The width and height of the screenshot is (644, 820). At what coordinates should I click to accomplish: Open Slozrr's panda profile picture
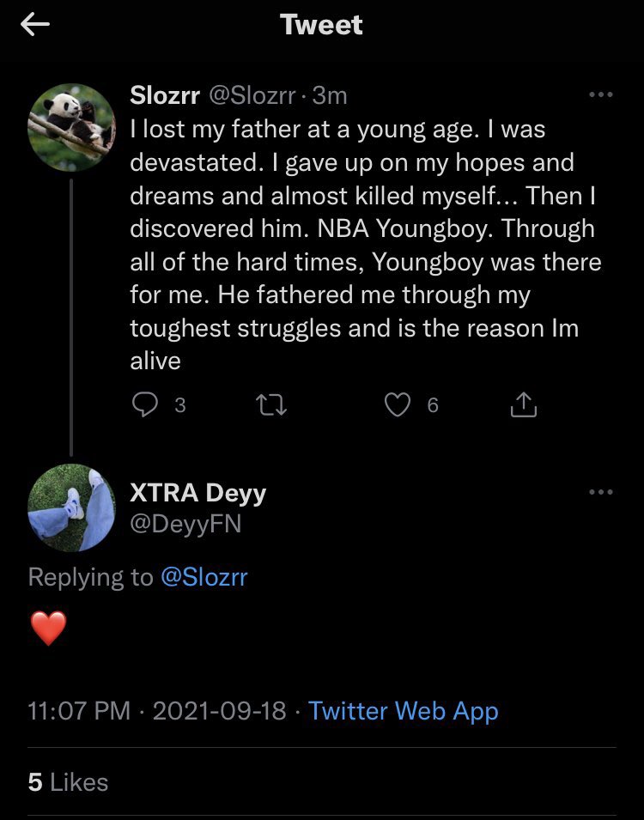[x=71, y=127]
